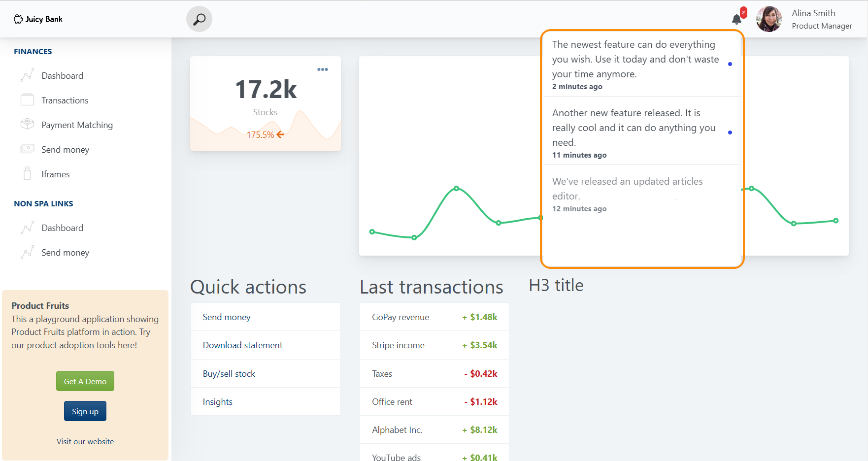Open Iframes using its sidebar icon
Screen dimensions: 868x461
pos(28,173)
